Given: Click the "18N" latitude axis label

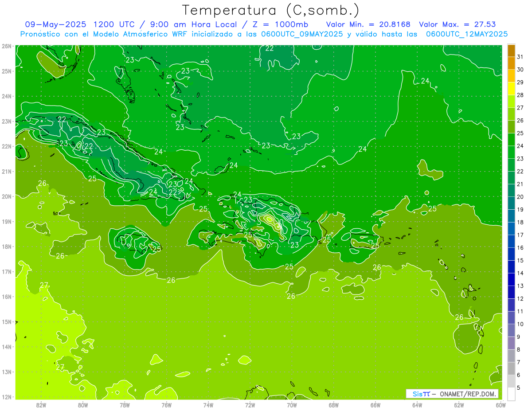Looking at the screenshot, I should pyautogui.click(x=7, y=247).
